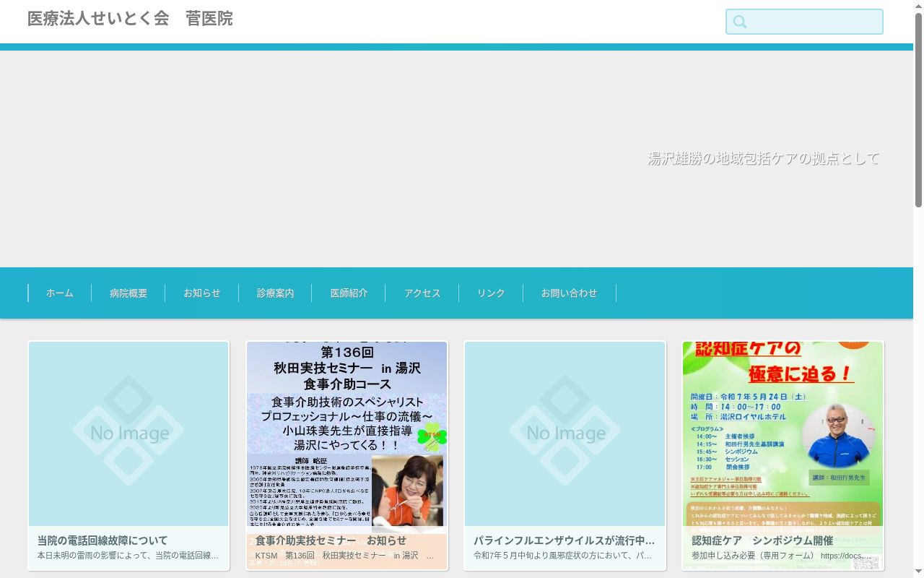The width and height of the screenshot is (924, 578).
Task: Click the excerpt 本日未明の雷雨の影響によって
Action: click(x=128, y=556)
